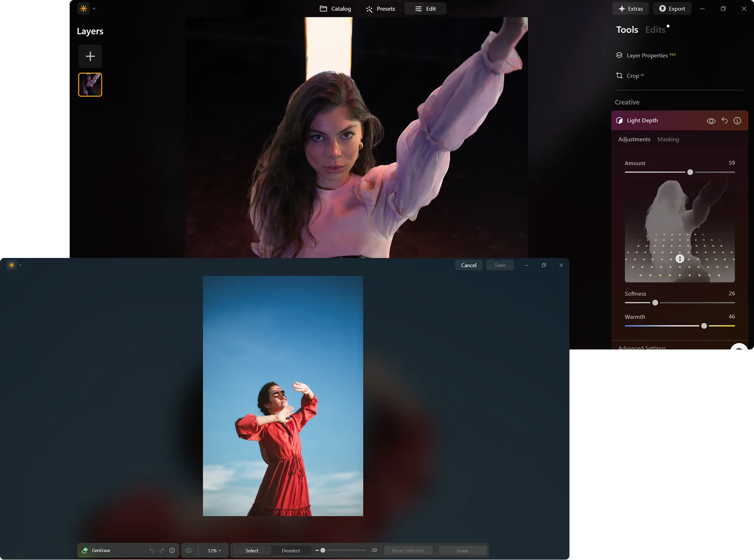Toggle the before/after eye preview in GenErase
The image size is (754, 560).
point(189,550)
